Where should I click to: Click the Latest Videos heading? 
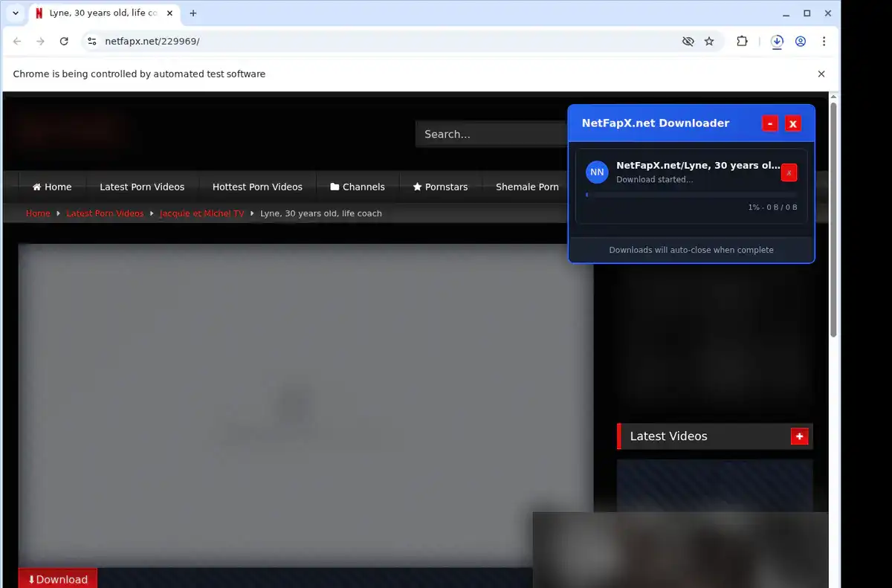tap(668, 436)
